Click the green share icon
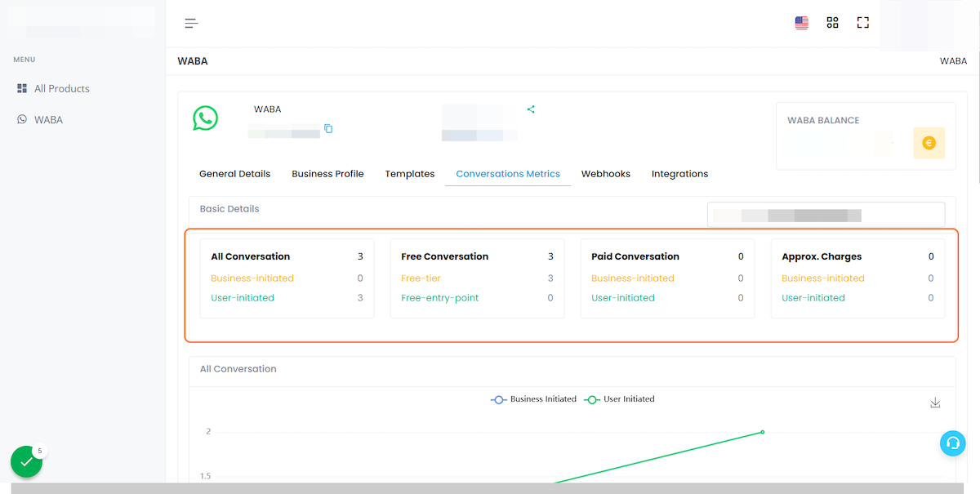This screenshot has width=980, height=494. coord(531,109)
